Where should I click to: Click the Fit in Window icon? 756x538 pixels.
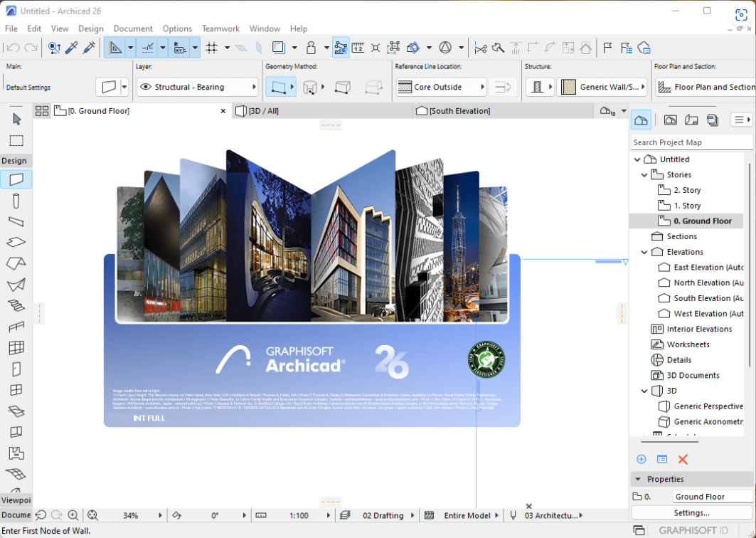pyautogui.click(x=92, y=515)
